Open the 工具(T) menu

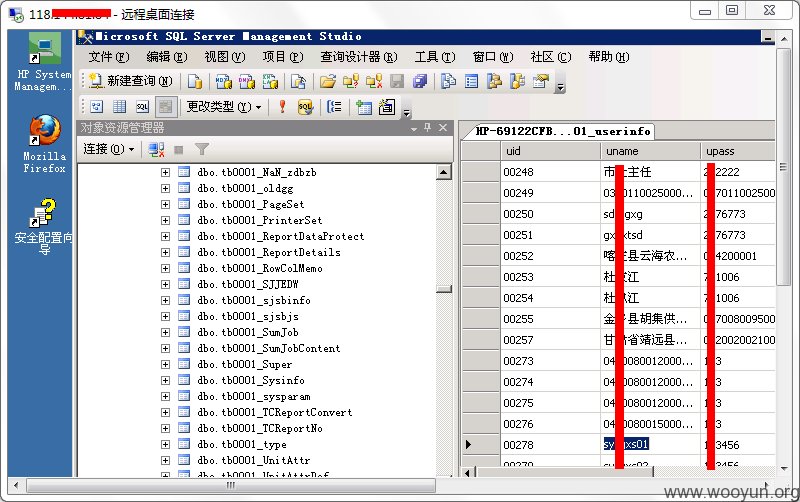tap(435, 57)
